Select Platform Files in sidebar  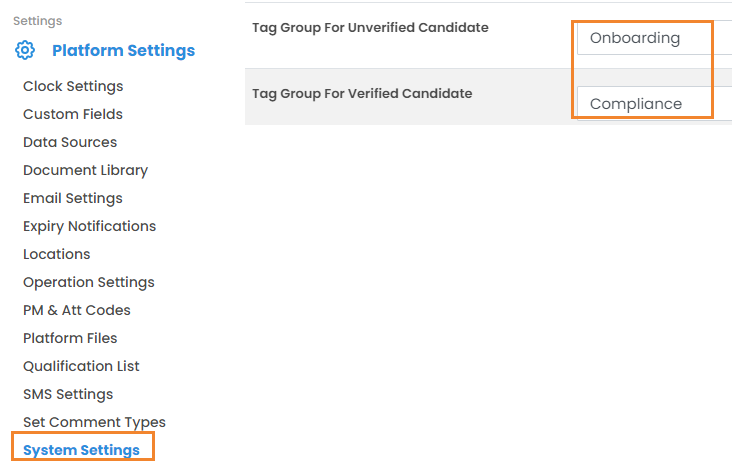(70, 338)
